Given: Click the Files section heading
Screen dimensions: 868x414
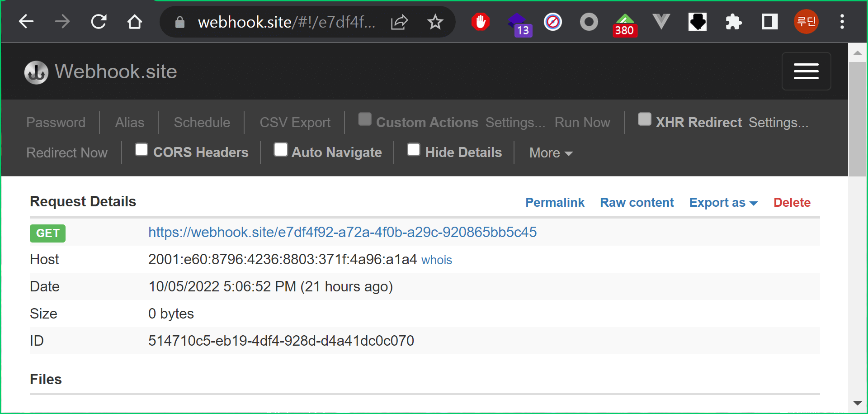Looking at the screenshot, I should point(46,379).
